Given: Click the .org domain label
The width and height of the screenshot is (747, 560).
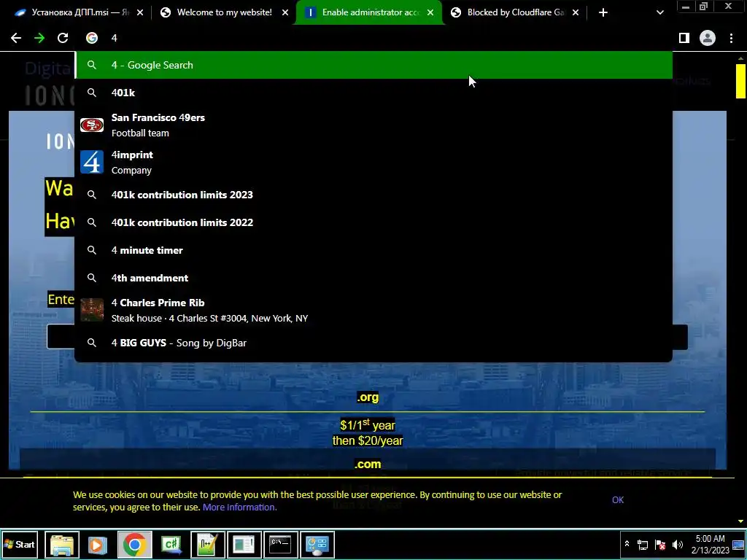Looking at the screenshot, I should (x=368, y=397).
